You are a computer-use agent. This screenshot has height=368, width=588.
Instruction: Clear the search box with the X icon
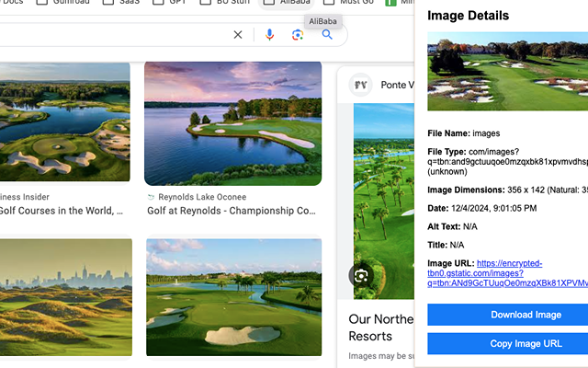238,35
